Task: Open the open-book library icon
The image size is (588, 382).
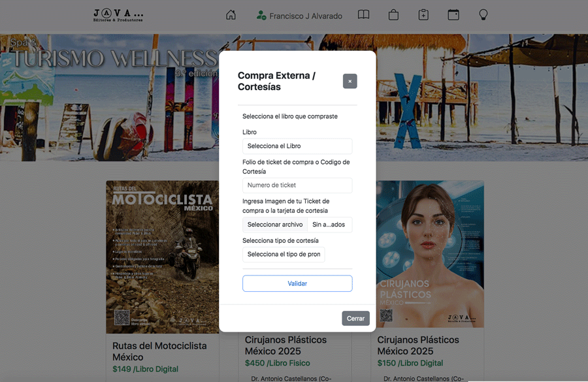Action: tap(363, 15)
